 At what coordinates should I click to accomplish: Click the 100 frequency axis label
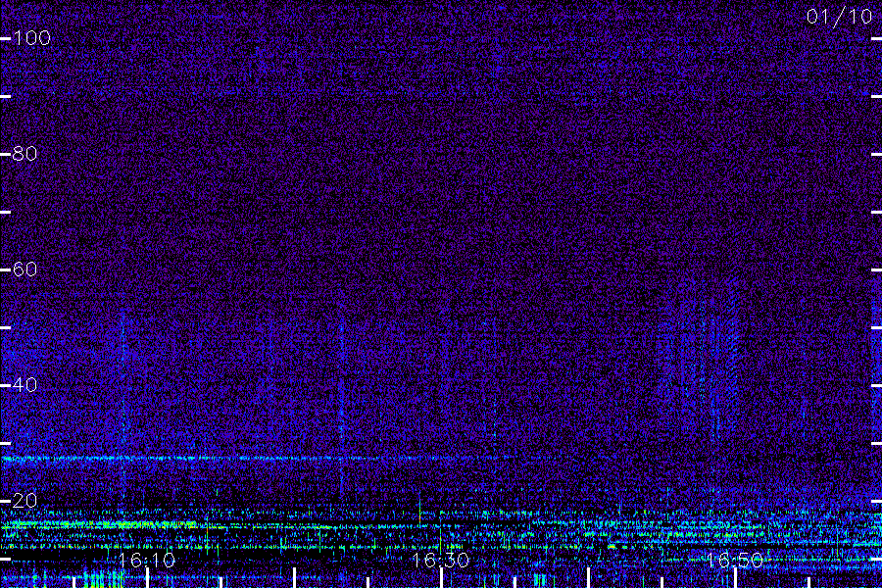click(31, 38)
